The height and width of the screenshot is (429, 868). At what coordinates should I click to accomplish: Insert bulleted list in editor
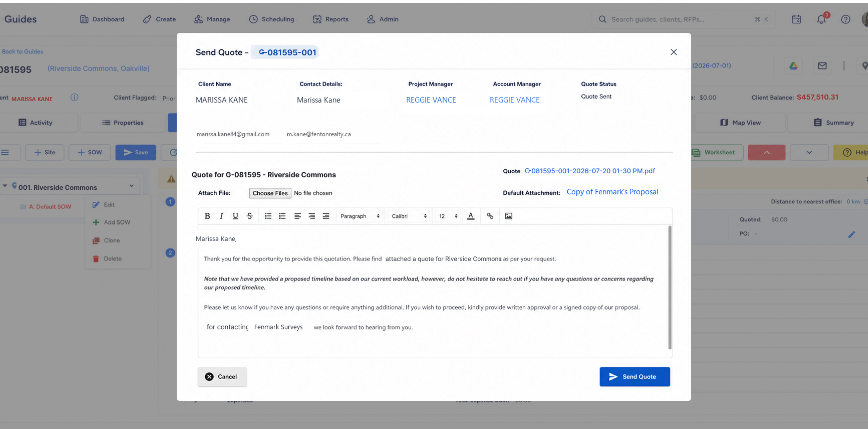268,216
